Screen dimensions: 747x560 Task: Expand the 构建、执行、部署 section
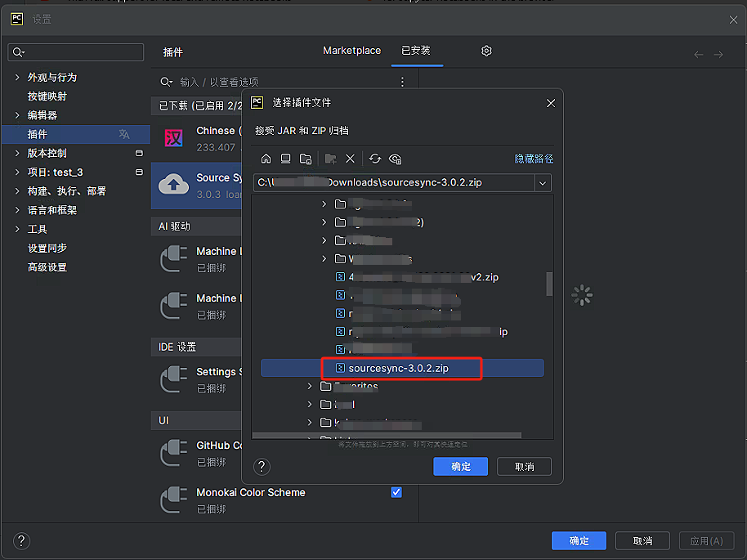17,191
